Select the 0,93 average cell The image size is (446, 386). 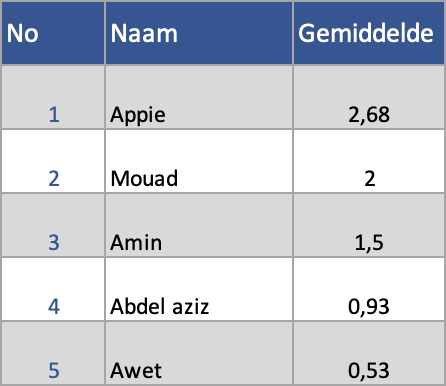pyautogui.click(x=369, y=289)
